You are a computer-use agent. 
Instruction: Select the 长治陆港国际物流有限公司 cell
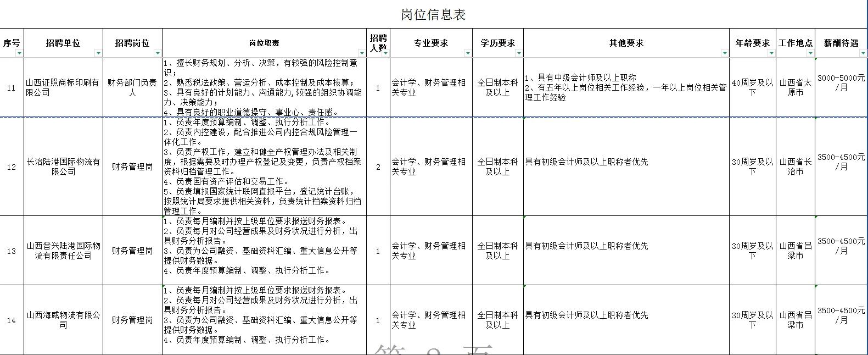pyautogui.click(x=64, y=167)
